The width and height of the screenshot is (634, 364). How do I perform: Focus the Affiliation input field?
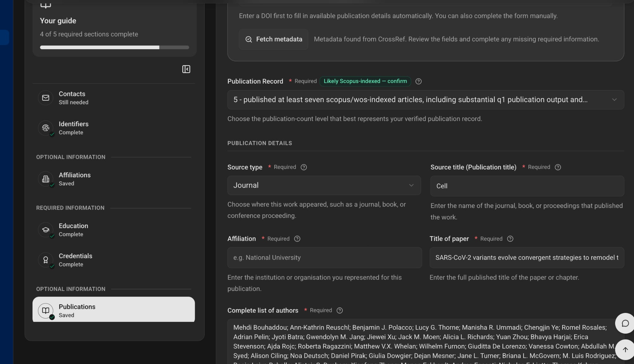(x=324, y=258)
